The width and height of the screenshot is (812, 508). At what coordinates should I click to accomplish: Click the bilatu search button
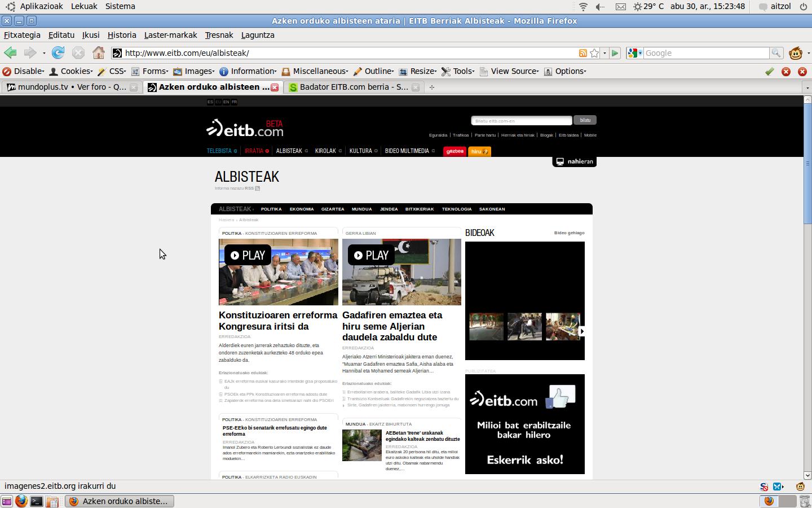(x=585, y=120)
